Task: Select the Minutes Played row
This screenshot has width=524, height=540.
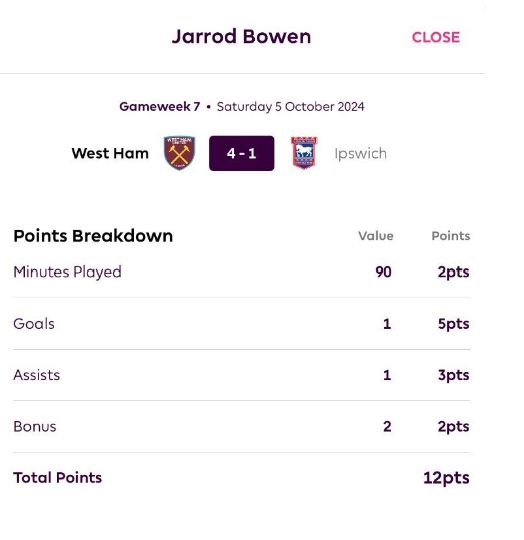Action: 242,272
